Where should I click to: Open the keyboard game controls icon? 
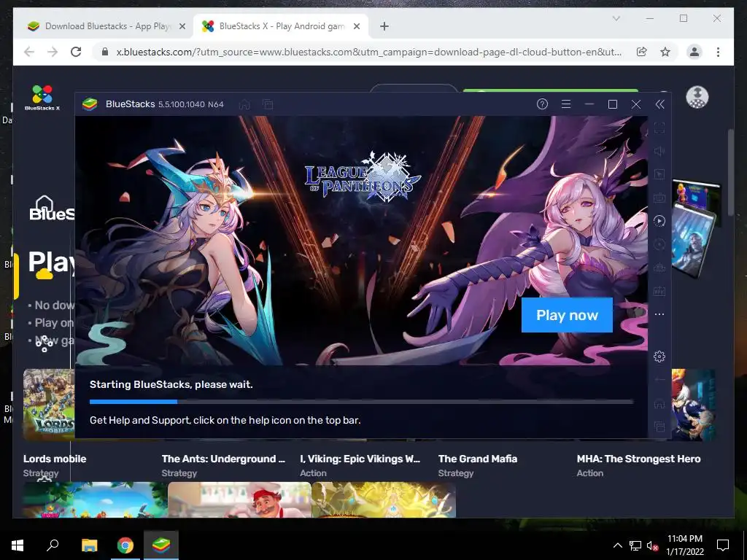click(x=659, y=198)
